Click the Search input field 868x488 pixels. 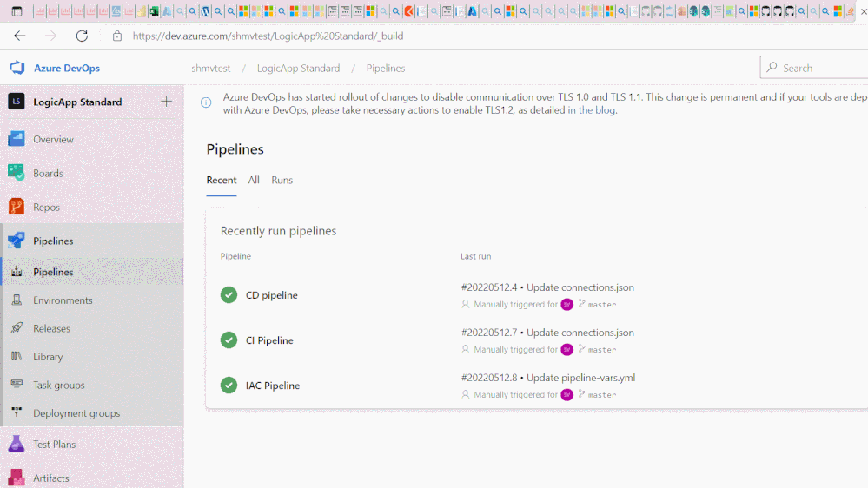click(x=814, y=68)
